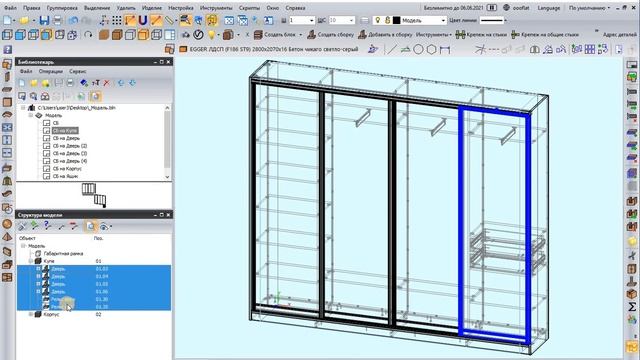The height and width of the screenshot is (360, 640).
Task: Click the light bulb icon in view toolbar
Action: (x=211, y=35)
